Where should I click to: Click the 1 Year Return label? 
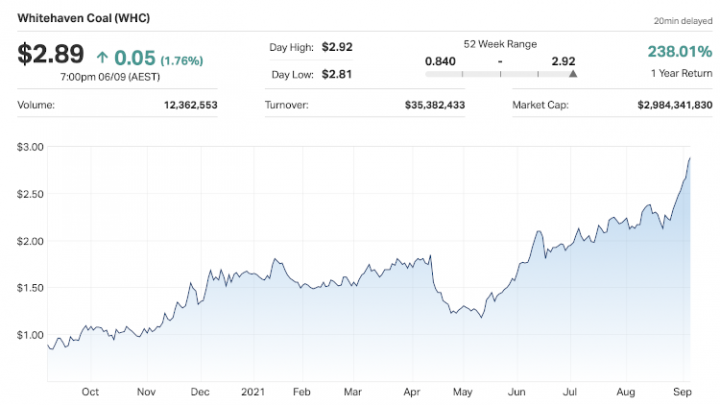pyautogui.click(x=681, y=73)
